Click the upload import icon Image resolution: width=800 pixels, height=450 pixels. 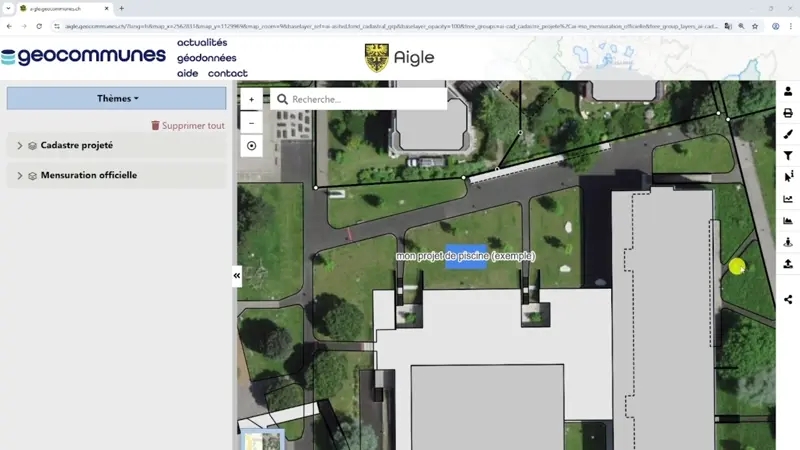click(788, 264)
